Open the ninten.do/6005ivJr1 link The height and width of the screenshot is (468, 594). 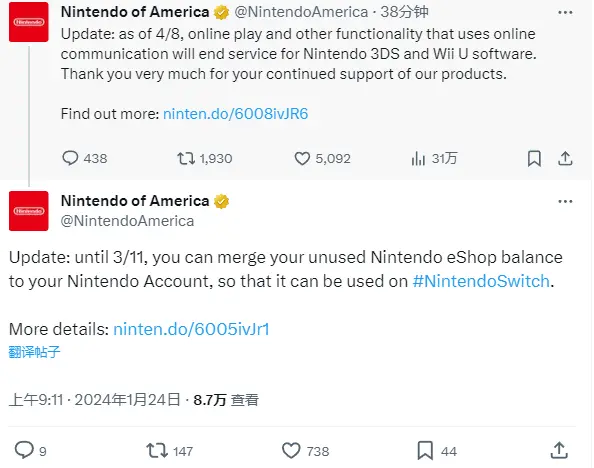pos(191,329)
